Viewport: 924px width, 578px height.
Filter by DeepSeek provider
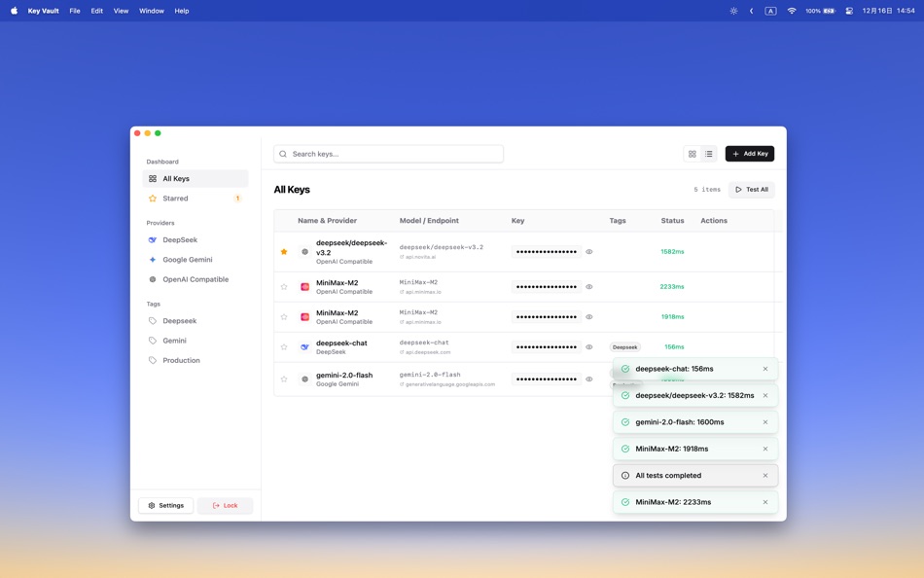195,240
